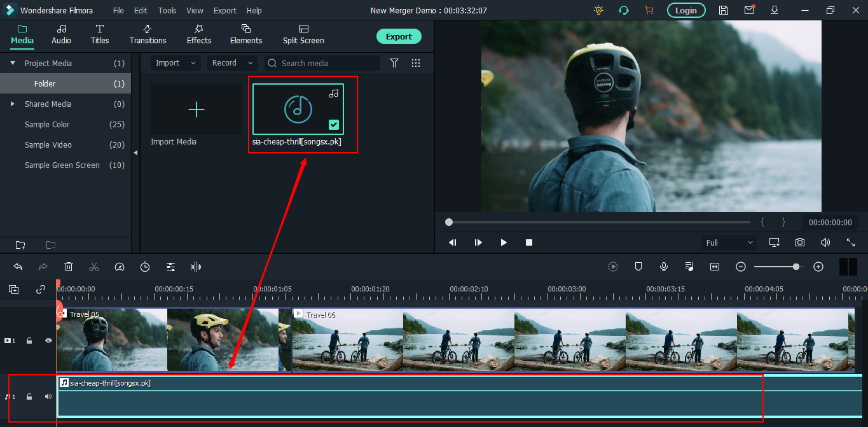Click the delete folder icon
868x427 pixels.
pos(51,245)
